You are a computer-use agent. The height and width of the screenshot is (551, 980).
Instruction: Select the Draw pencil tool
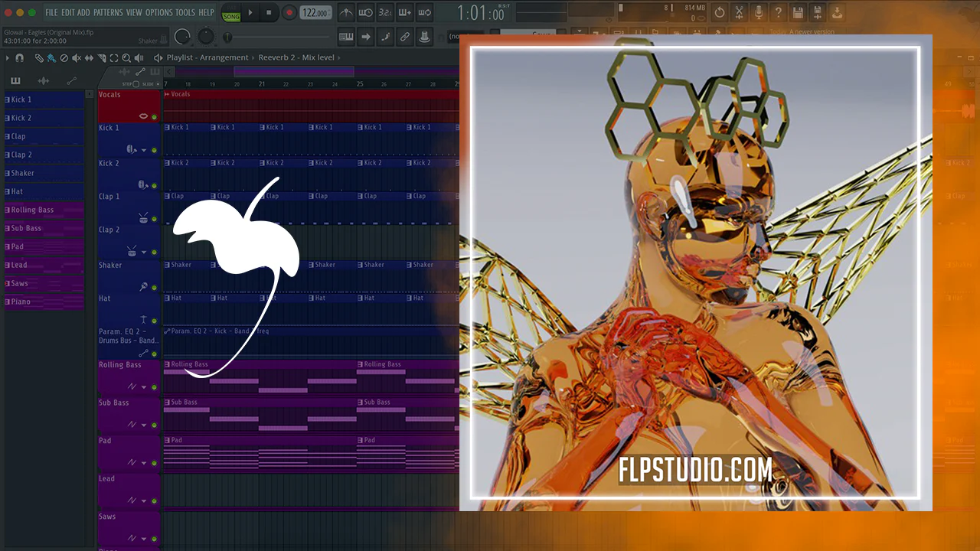pyautogui.click(x=39, y=58)
